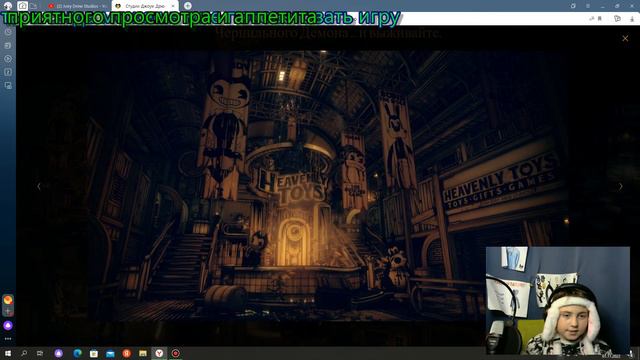Image resolution: width=640 pixels, height=360 pixels.
Task: Switch to Yandex Browser taskbar icon
Action: point(159,353)
